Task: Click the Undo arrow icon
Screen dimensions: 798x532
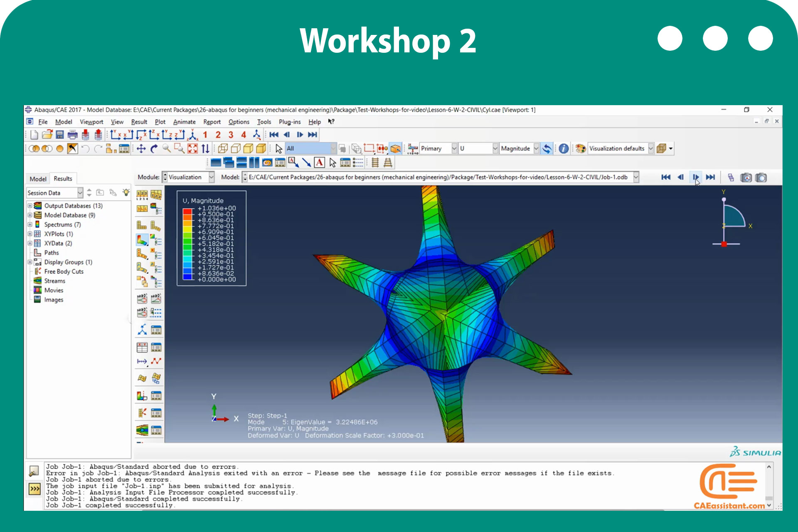Action: (x=85, y=148)
